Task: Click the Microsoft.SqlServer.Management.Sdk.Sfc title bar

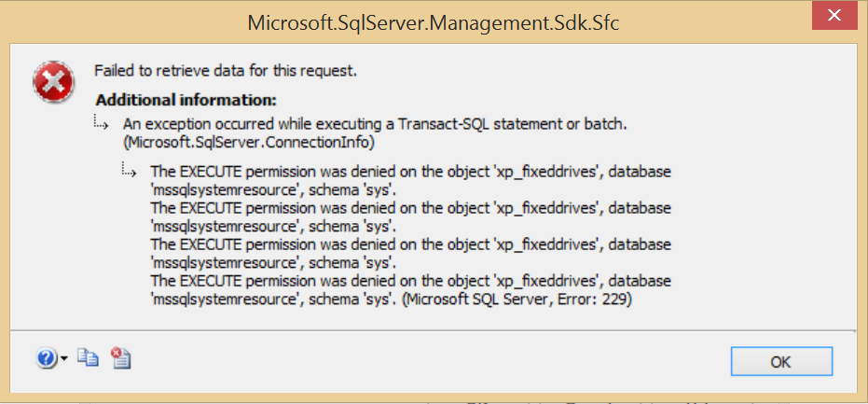Action: click(x=434, y=21)
